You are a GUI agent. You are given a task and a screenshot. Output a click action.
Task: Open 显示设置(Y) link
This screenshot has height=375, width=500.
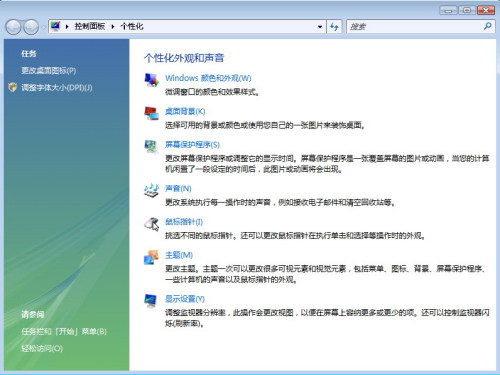click(185, 299)
